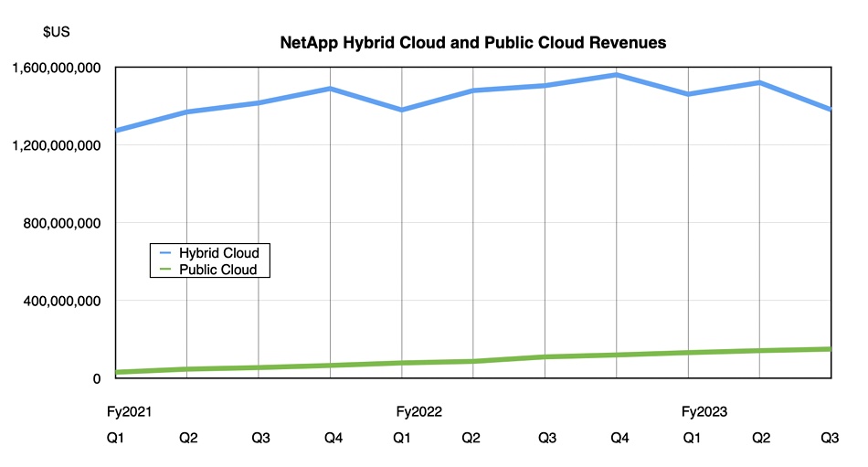868x467 pixels.
Task: Click the chart title 'NetApp Hybrid Cloud and Public Cloud Revenues'
Action: pos(472,43)
